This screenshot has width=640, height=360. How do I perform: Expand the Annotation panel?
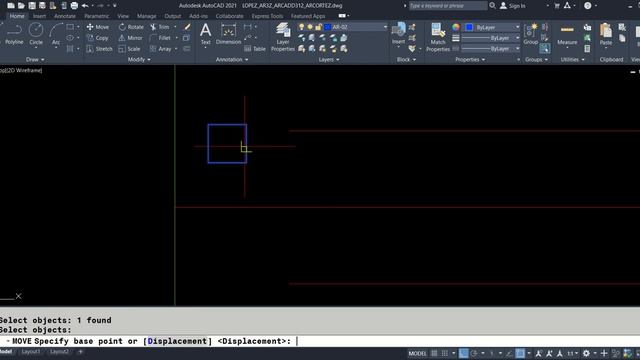(x=232, y=60)
